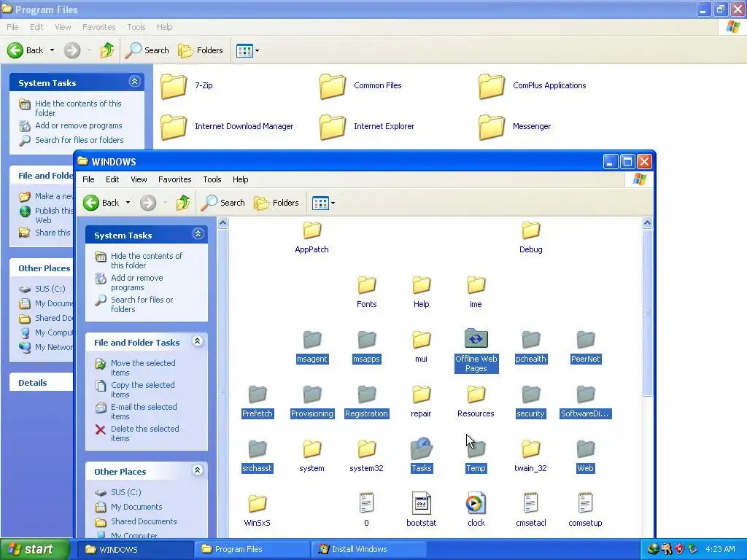Click the task pane scroll up arrow

[222, 223]
